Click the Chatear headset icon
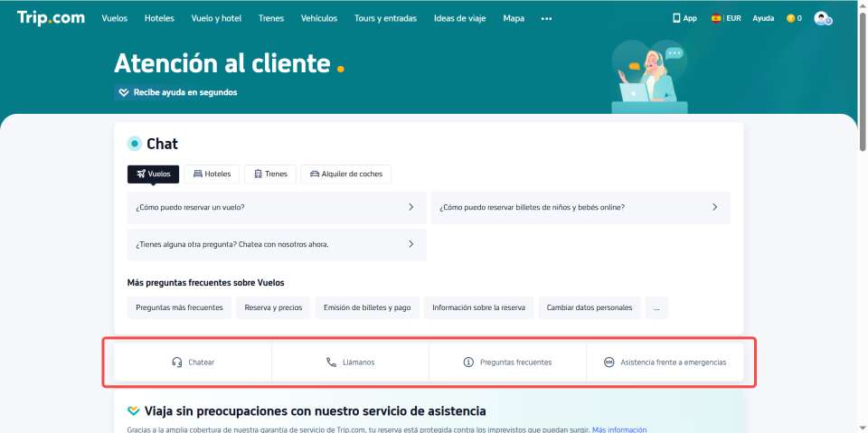 pyautogui.click(x=177, y=362)
